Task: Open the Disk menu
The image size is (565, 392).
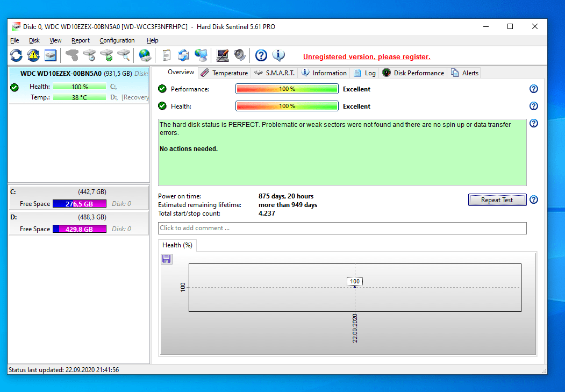Action: tap(34, 40)
